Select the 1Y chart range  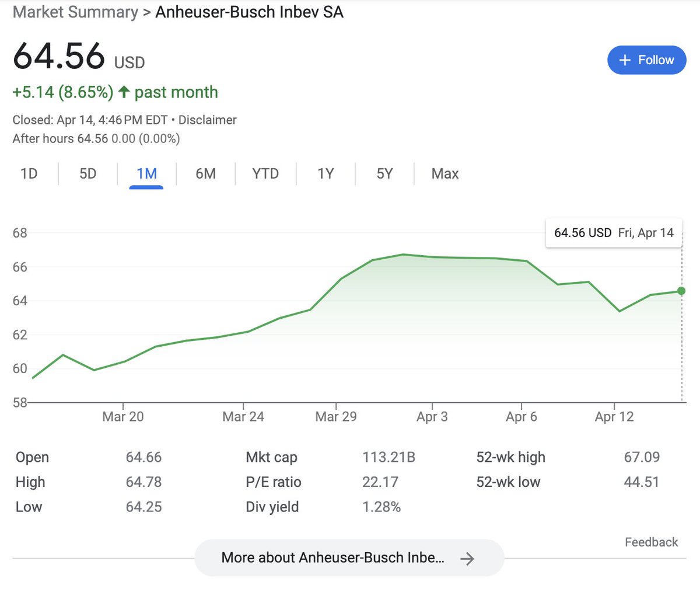click(x=325, y=173)
